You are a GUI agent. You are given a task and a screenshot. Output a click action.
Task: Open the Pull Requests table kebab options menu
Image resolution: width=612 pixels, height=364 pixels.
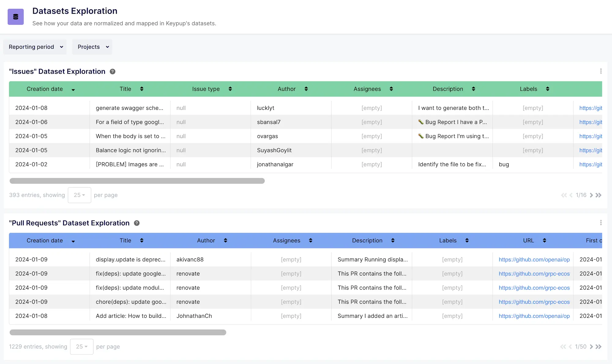point(601,223)
